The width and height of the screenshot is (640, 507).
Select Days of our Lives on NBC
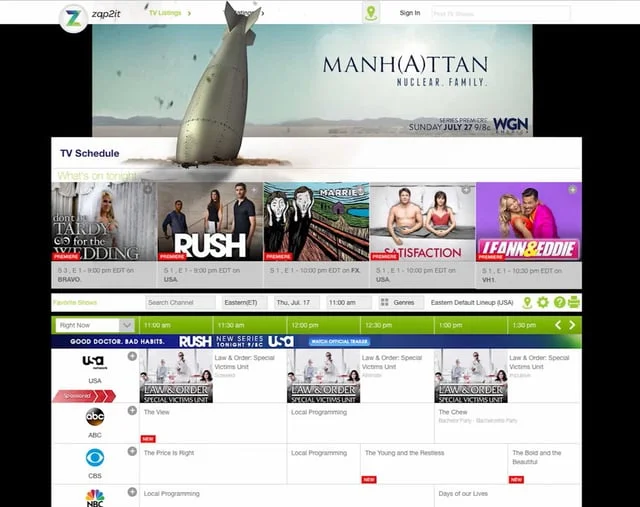(463, 494)
